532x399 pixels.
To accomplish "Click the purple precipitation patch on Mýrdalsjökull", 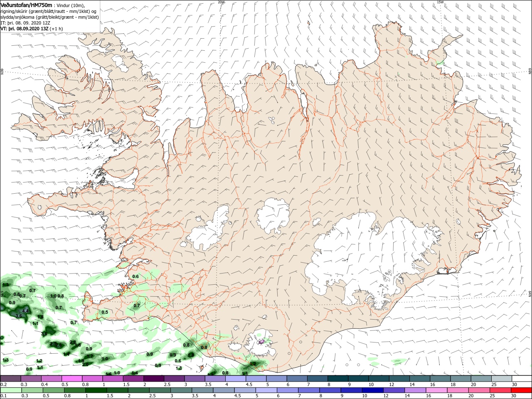I will point(261,342).
